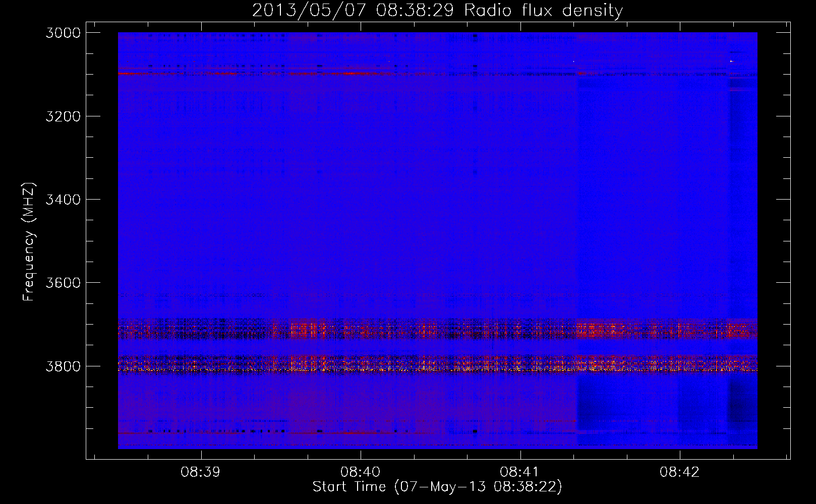This screenshot has width=816, height=504.
Task: Click the 08:42 time axis label
Action: point(680,472)
